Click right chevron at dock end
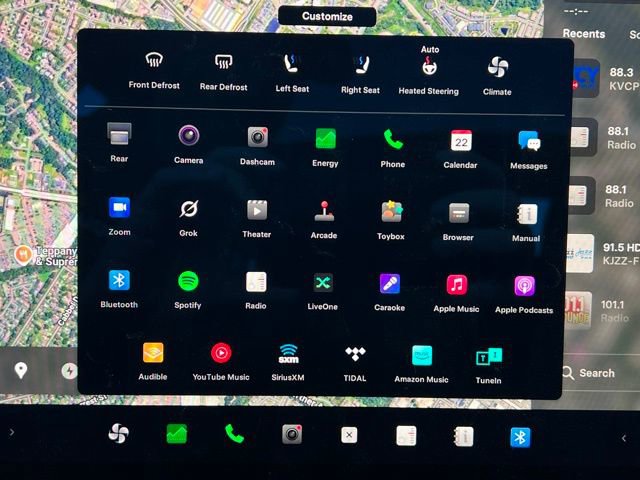Viewport: 640px width, 480px height. point(623,437)
